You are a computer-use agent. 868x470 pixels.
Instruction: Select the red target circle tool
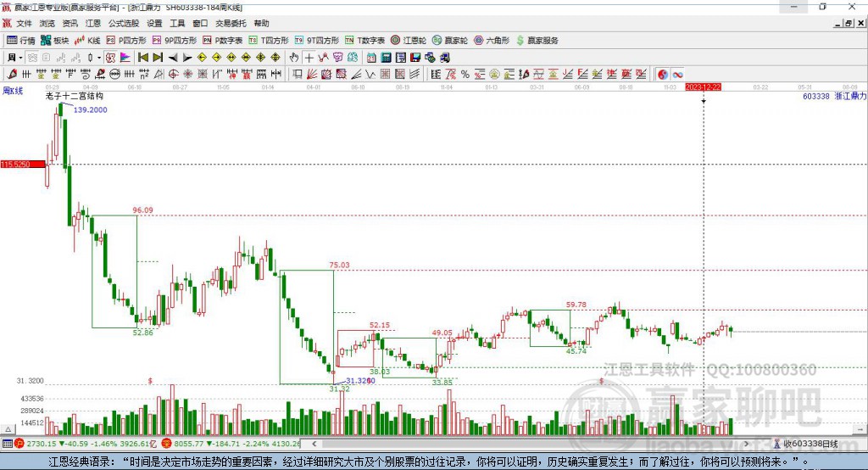pos(173,75)
